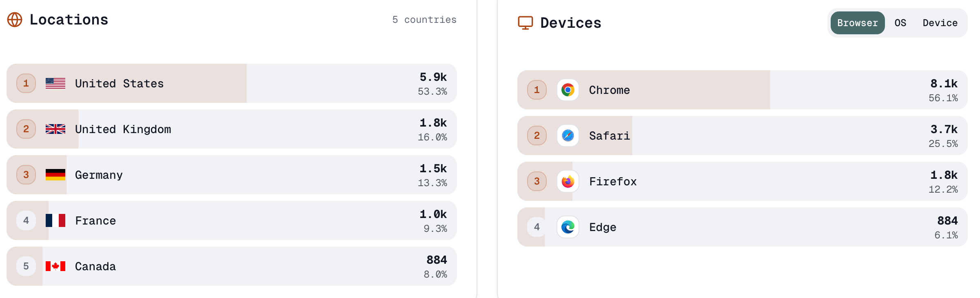This screenshot has height=298, width=980.
Task: Switch to the OS tab
Action: [x=900, y=23]
